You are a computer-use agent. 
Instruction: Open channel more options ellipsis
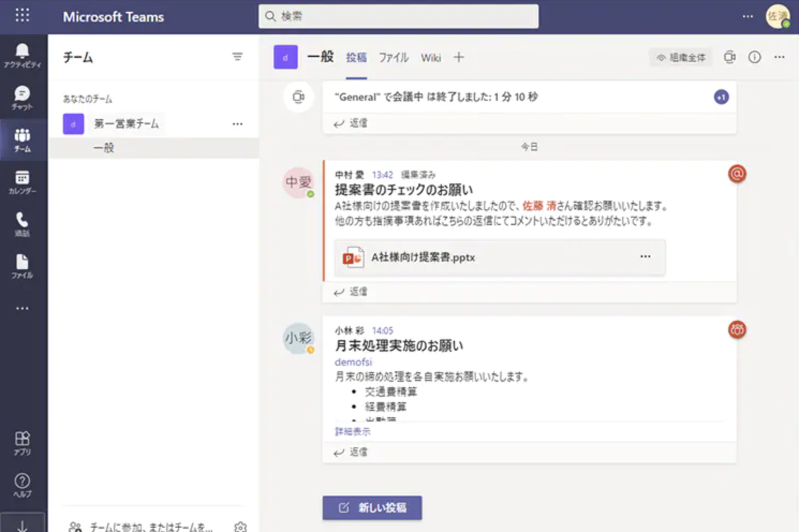(779, 57)
